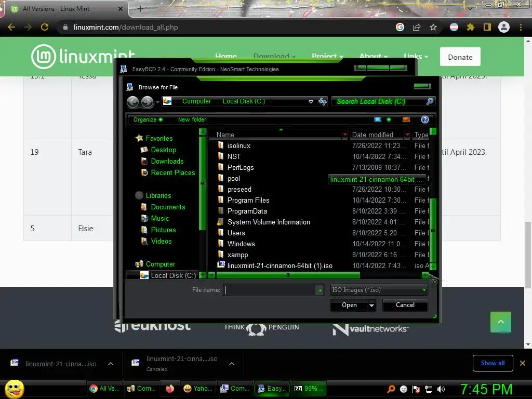This screenshot has height=399, width=532.
Task: Select the xampp folder
Action: [x=237, y=255]
